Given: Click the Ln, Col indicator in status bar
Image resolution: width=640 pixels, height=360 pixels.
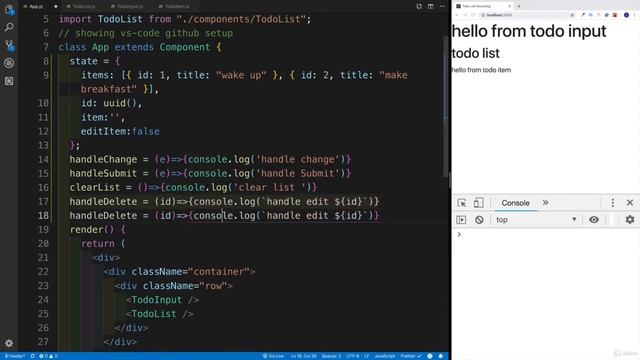Looking at the screenshot, I should tap(303, 356).
